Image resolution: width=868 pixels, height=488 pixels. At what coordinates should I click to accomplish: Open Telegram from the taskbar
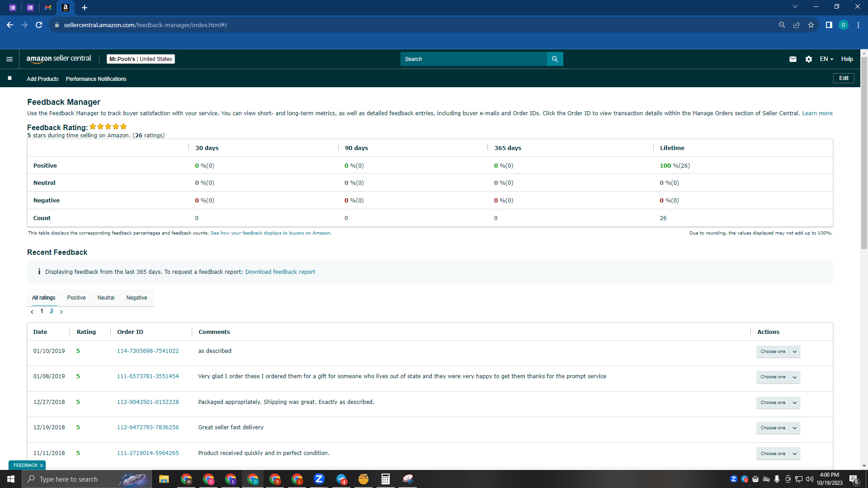(341, 479)
